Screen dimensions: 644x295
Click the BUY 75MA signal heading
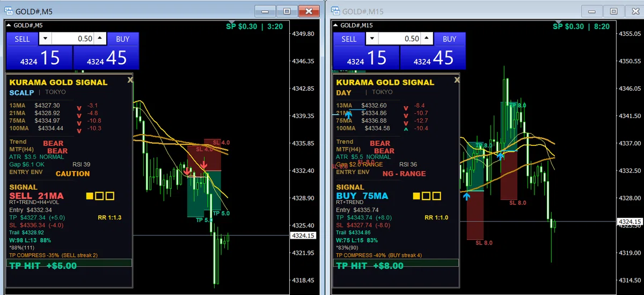(x=362, y=196)
